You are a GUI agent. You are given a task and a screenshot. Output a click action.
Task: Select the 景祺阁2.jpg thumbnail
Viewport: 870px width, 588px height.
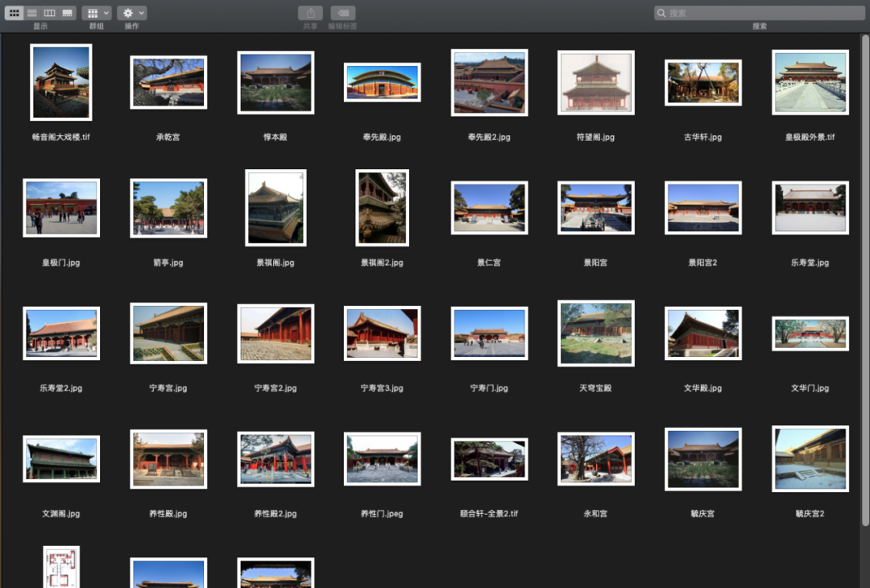383,208
